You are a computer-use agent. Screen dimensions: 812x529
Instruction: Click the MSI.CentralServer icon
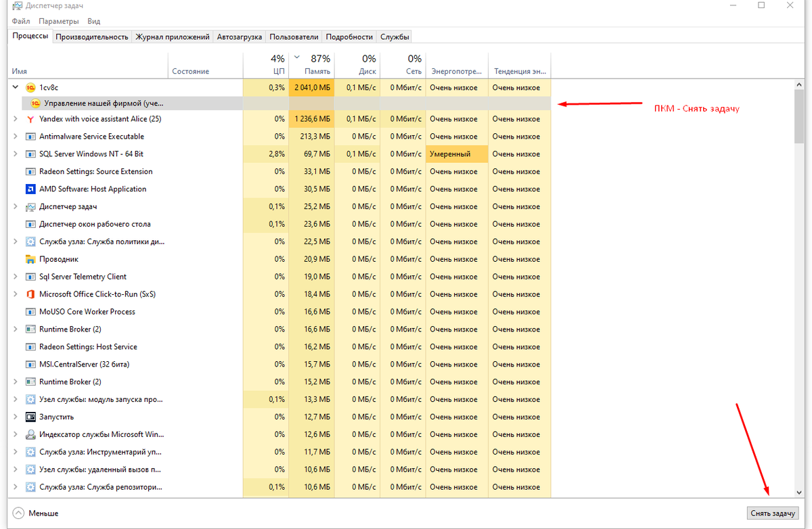30,365
